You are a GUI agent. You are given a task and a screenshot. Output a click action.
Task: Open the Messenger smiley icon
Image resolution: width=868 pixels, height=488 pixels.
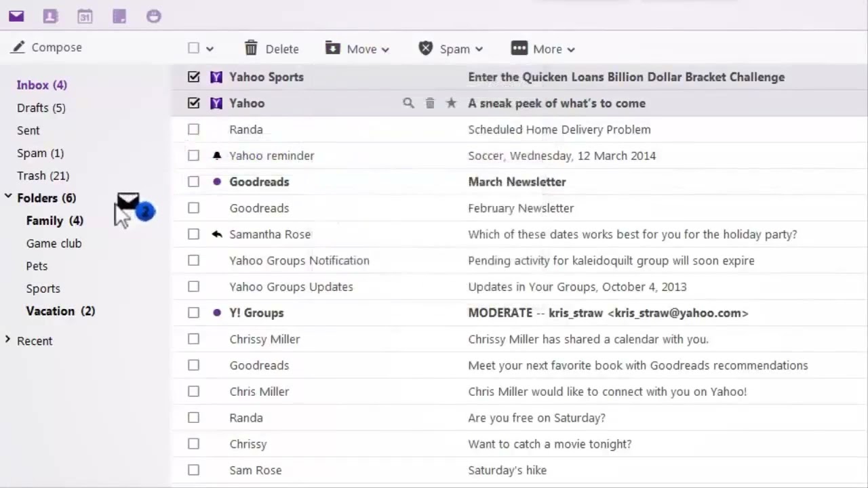point(154,16)
